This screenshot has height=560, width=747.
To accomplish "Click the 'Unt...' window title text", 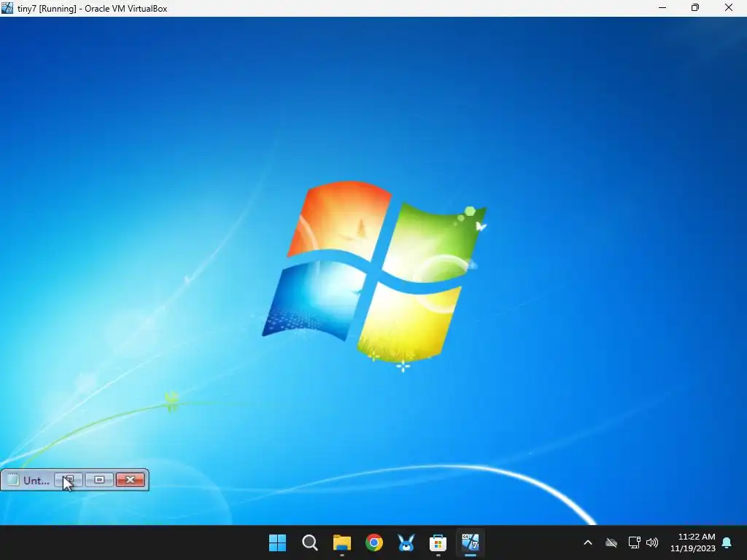I will click(x=36, y=481).
